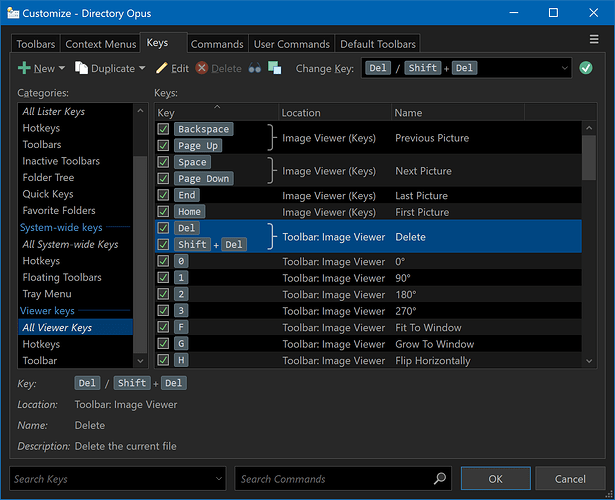Viewport: 615px width, 500px height.
Task: Select the Flip Horizontally row
Action: click(x=368, y=360)
